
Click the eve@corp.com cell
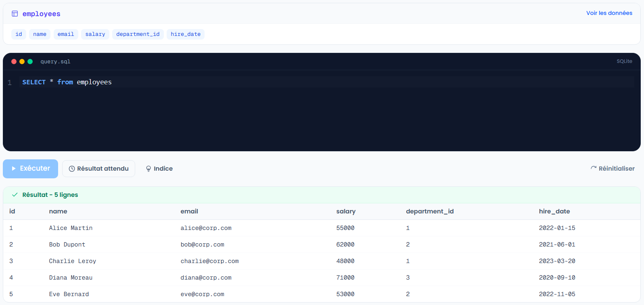pos(202,294)
